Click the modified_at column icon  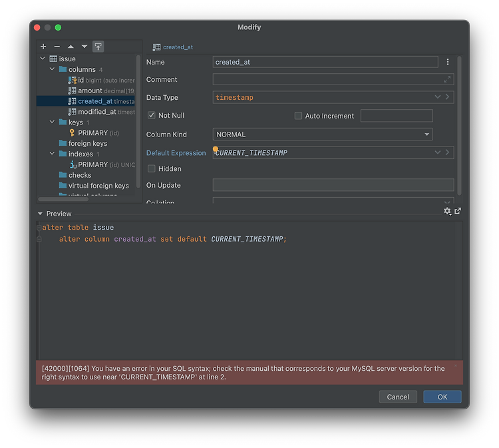point(73,112)
